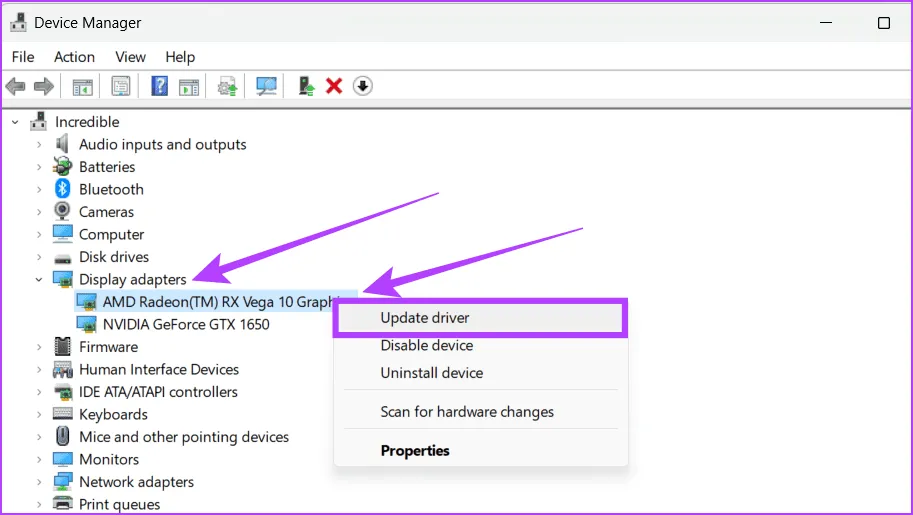Viewport: 913px width, 515px height.
Task: Open the Help toolbar icon
Action: point(159,87)
